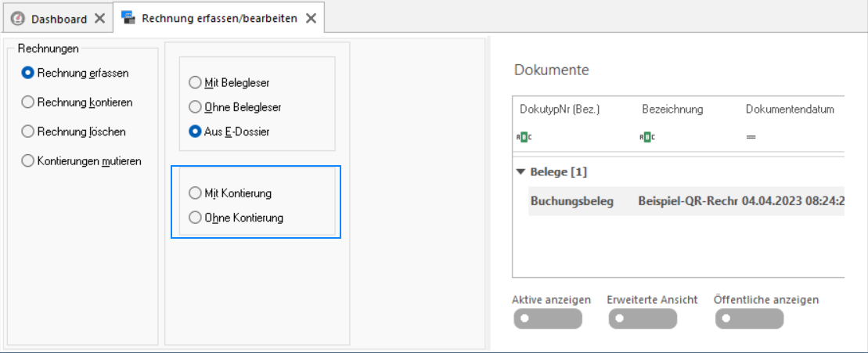Choose Mit Kontierung option
This screenshot has height=353, width=868.
coord(230,193)
